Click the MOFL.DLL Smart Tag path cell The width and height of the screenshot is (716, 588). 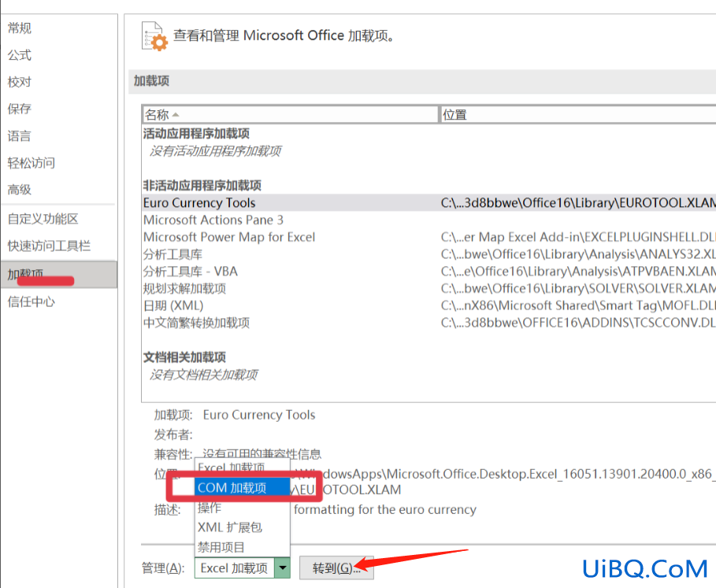(578, 305)
